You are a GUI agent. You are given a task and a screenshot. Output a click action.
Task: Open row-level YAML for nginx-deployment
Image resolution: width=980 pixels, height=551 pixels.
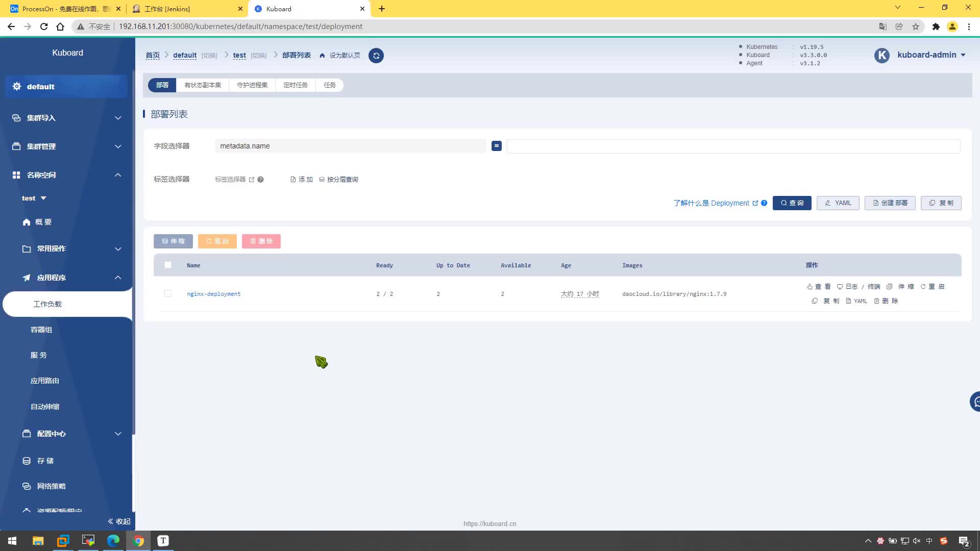point(856,301)
